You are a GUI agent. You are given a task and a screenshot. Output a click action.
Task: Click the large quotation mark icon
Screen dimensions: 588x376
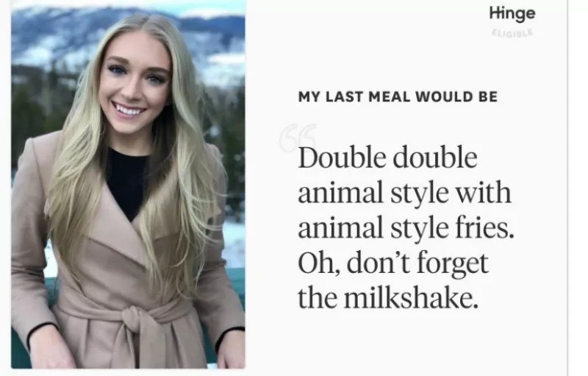298,138
